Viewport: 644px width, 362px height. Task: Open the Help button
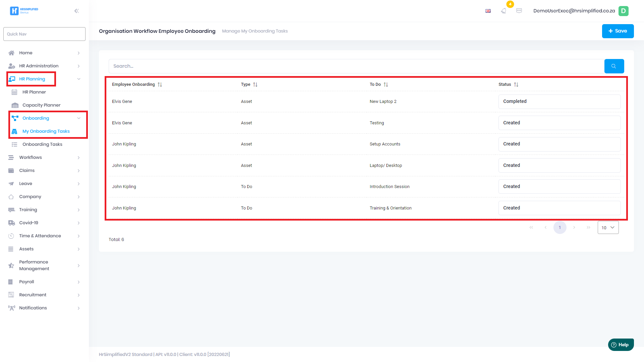click(621, 345)
